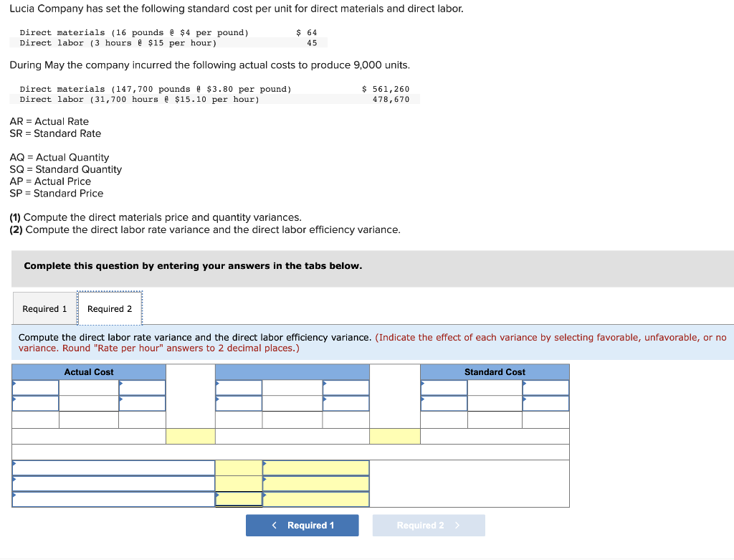Screen dimensions: 734x560
Task: Open the second-row dropdown beneath Actual Cost
Action: pyautogui.click(x=36, y=403)
